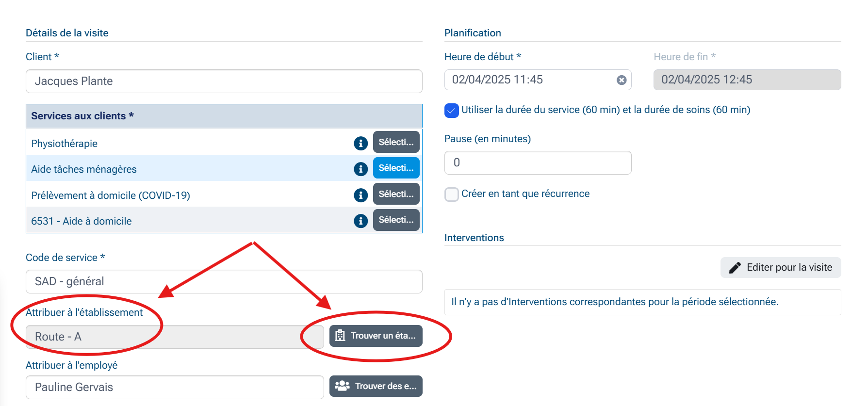The height and width of the screenshot is (406, 868).
Task: Open the Code de service field
Action: pyautogui.click(x=224, y=281)
